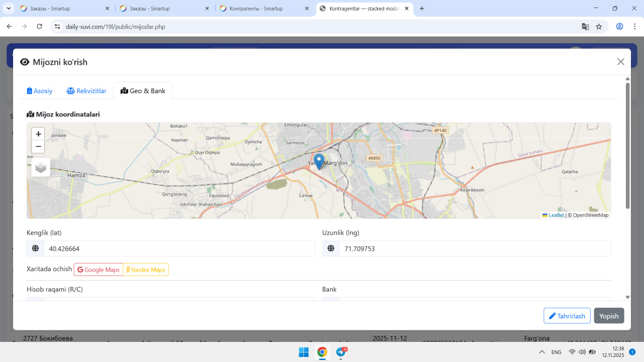The image size is (644, 362).
Task: Switch to the Rekvizitlar tab
Action: click(87, 91)
